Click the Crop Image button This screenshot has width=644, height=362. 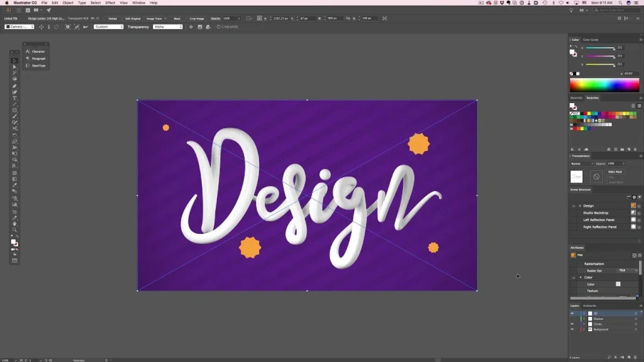[x=197, y=18]
